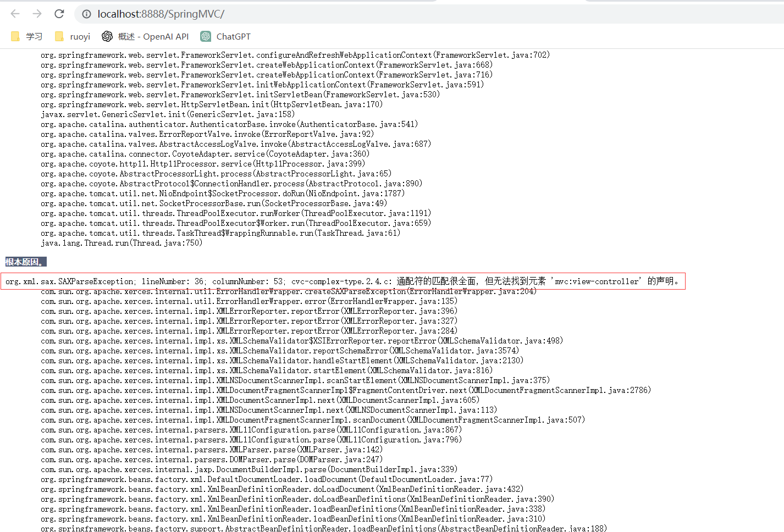Click the XmlBeanDefinitionReader.java:338 stack line
Viewport: 784px width, 532px height.
point(293,509)
